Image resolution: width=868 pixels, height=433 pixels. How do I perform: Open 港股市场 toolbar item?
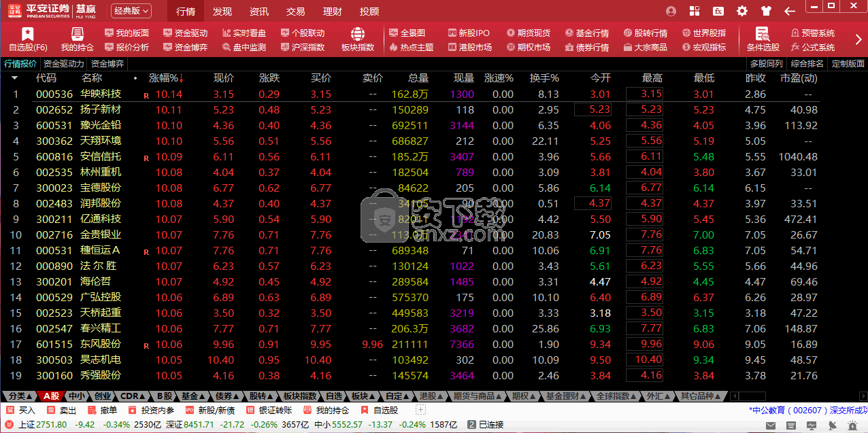(x=469, y=48)
